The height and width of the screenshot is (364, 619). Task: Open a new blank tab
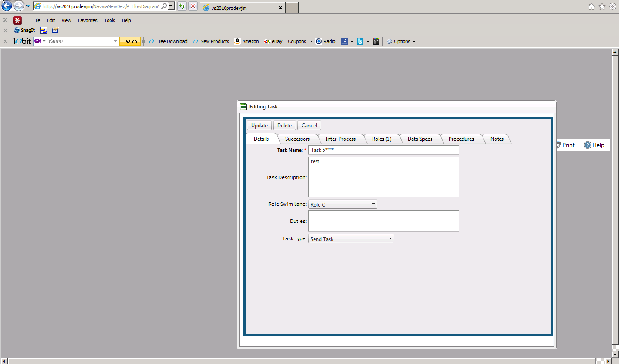(x=292, y=8)
